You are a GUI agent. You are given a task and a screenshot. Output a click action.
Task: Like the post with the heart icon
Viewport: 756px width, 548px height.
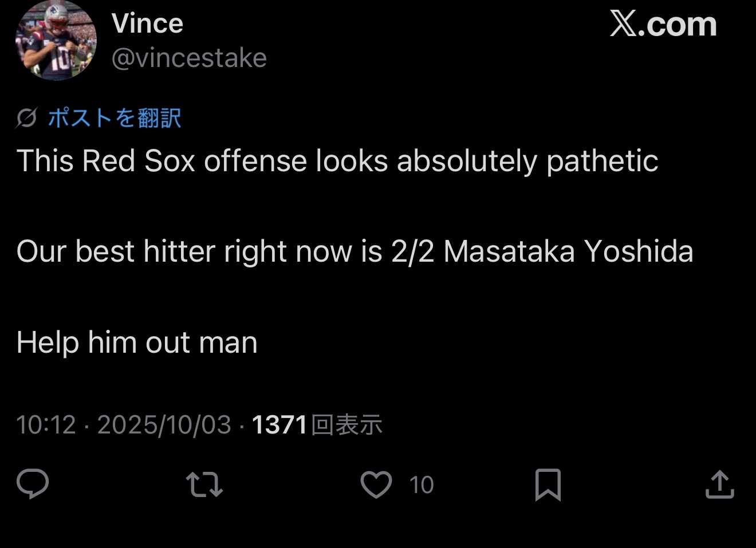[x=376, y=484]
